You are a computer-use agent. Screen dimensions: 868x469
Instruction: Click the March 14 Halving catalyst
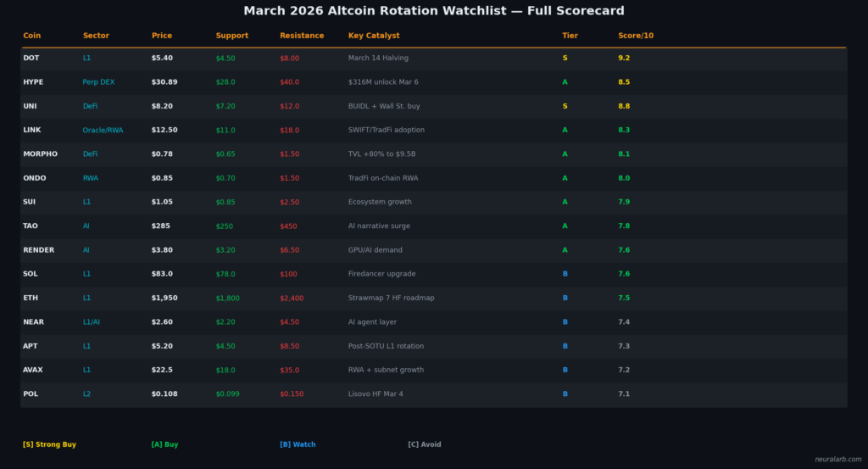378,58
